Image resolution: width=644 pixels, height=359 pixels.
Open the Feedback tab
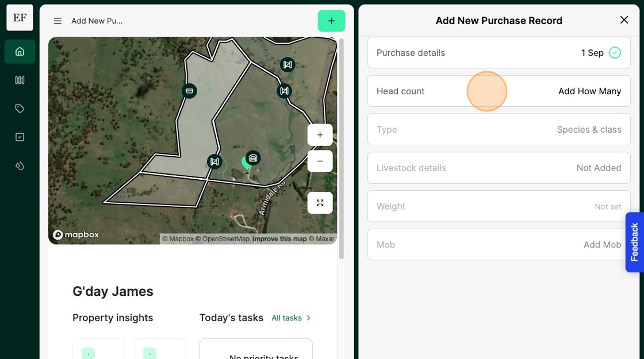pyautogui.click(x=634, y=242)
